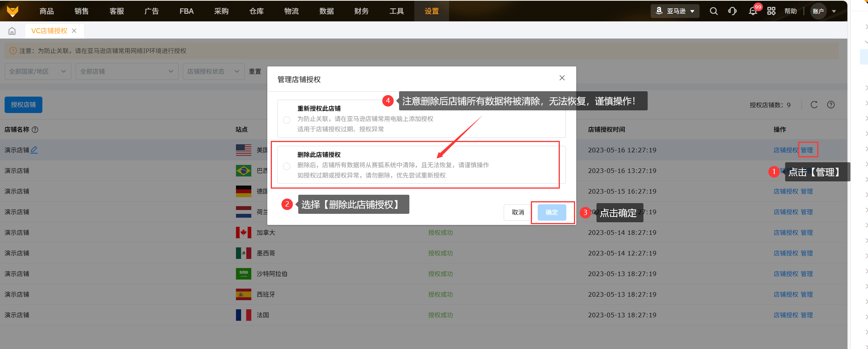This screenshot has height=349, width=868.
Task: Open the 设置 menu
Action: click(x=432, y=11)
